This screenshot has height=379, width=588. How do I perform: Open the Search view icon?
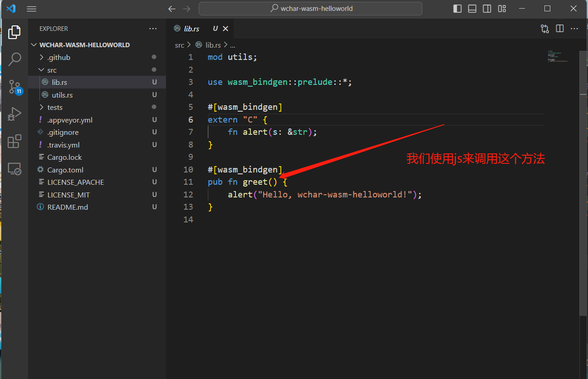click(x=15, y=59)
